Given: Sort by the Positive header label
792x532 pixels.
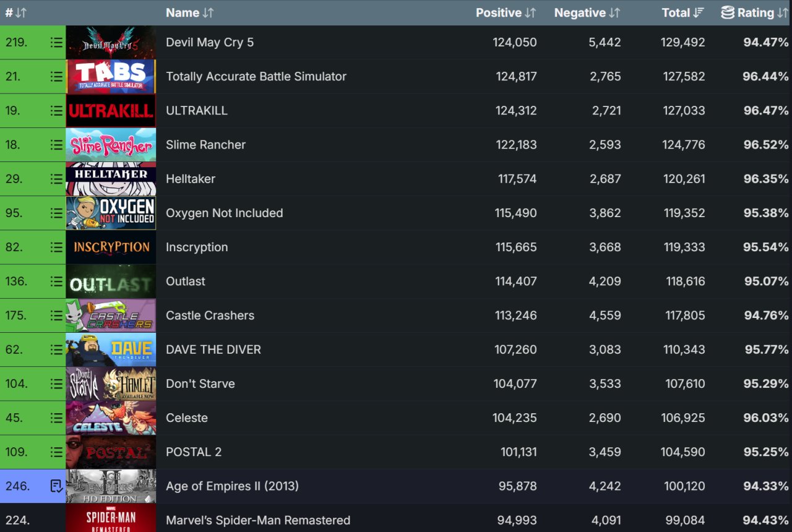Looking at the screenshot, I should (499, 12).
